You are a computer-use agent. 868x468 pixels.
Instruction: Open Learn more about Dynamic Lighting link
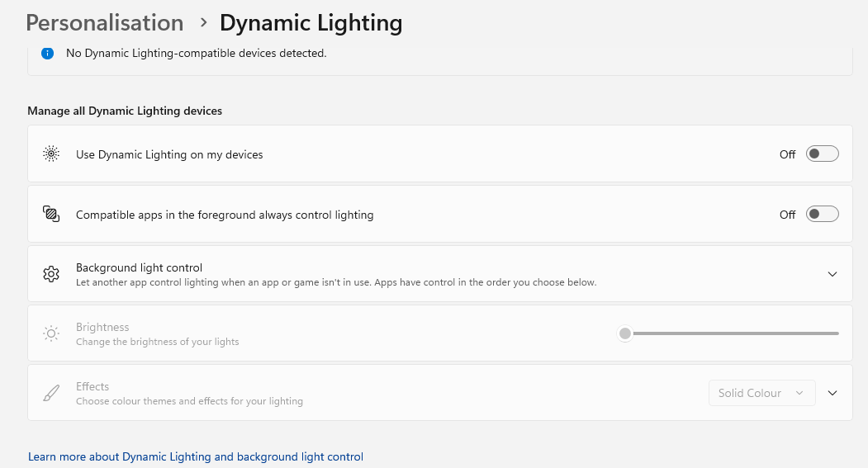[x=196, y=456]
